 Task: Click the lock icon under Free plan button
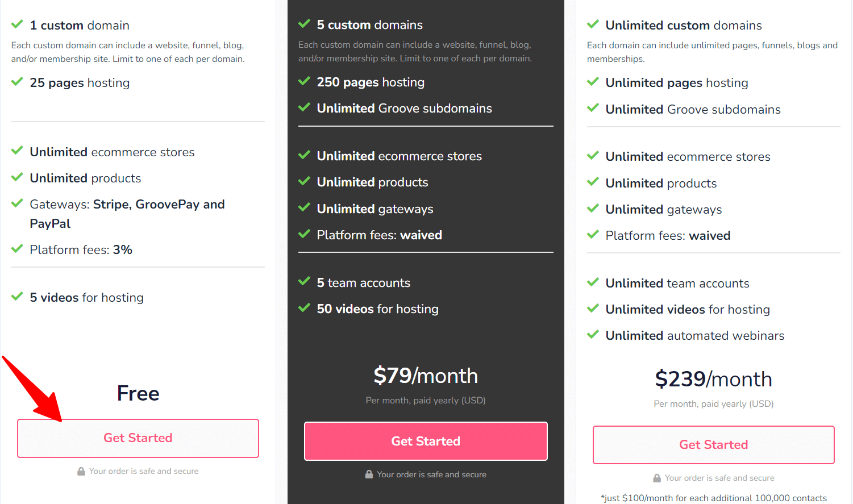pyautogui.click(x=81, y=471)
